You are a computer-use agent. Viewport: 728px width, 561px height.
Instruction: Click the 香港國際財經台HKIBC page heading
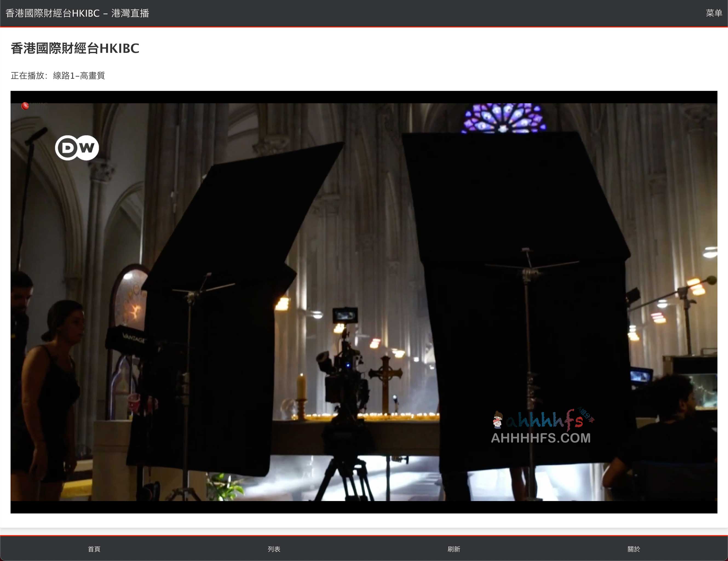click(x=75, y=49)
